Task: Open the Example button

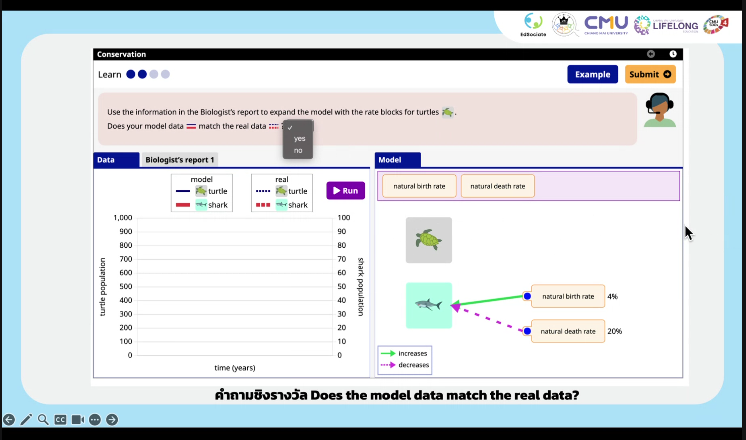Action: click(x=592, y=74)
